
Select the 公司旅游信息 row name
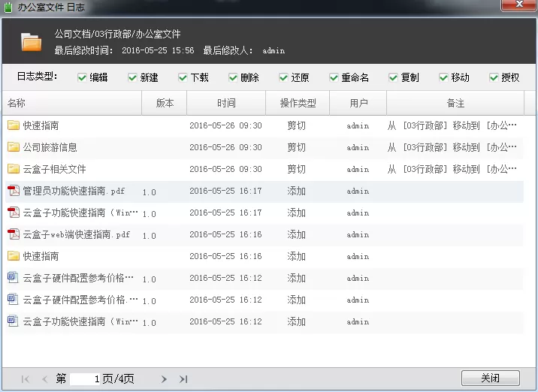click(x=50, y=147)
